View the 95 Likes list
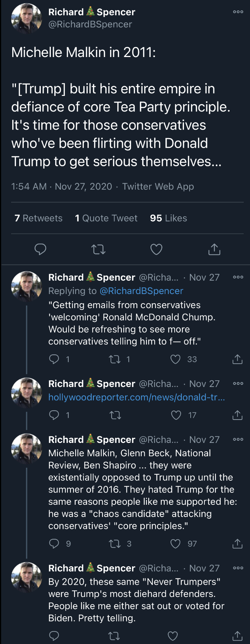Image resolution: width=250 pixels, height=644 pixels. point(168,218)
